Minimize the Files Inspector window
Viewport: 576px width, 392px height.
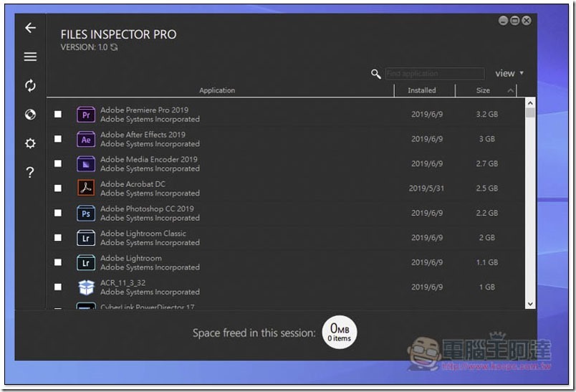(x=503, y=21)
